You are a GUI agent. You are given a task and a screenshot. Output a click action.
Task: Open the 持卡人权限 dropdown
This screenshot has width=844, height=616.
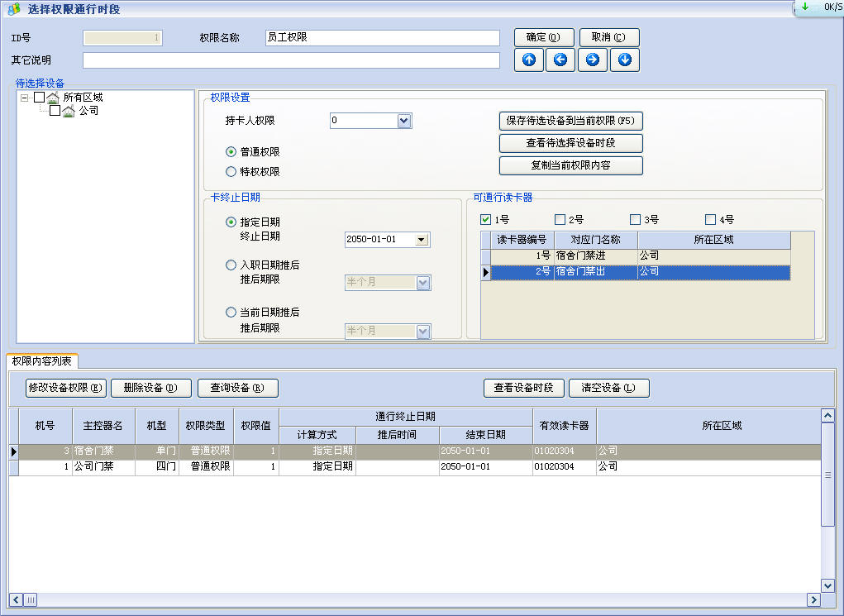pyautogui.click(x=403, y=121)
